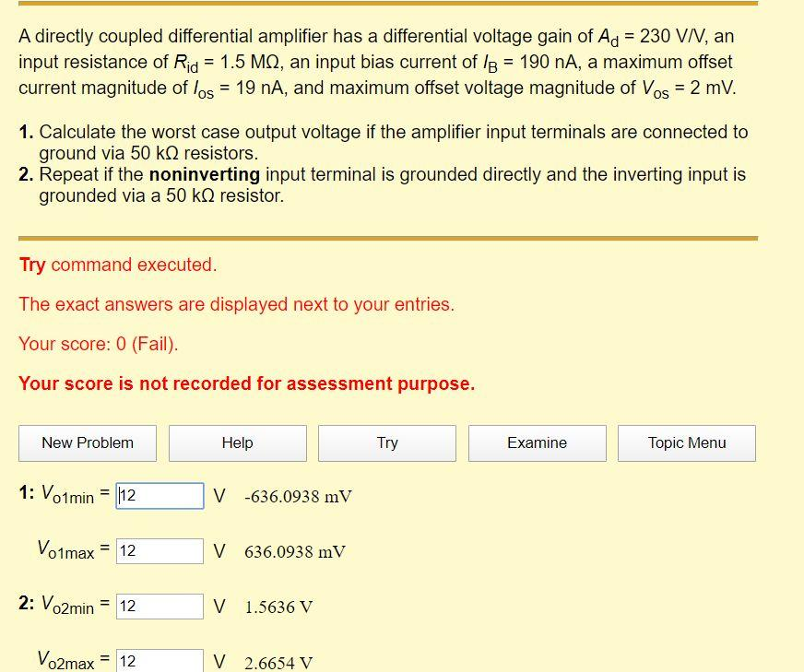The image size is (804, 672).
Task: Click into the Vo2min entry box
Action: coord(160,607)
